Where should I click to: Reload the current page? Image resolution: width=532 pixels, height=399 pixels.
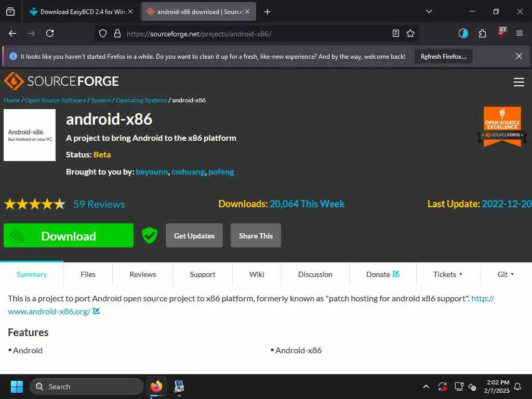pos(50,33)
